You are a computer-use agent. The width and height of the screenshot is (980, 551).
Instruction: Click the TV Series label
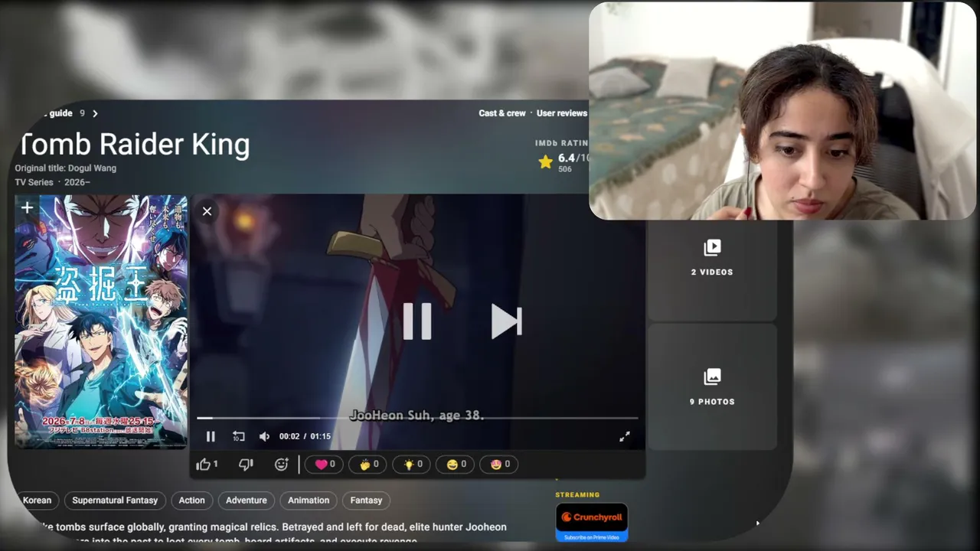pos(34,182)
